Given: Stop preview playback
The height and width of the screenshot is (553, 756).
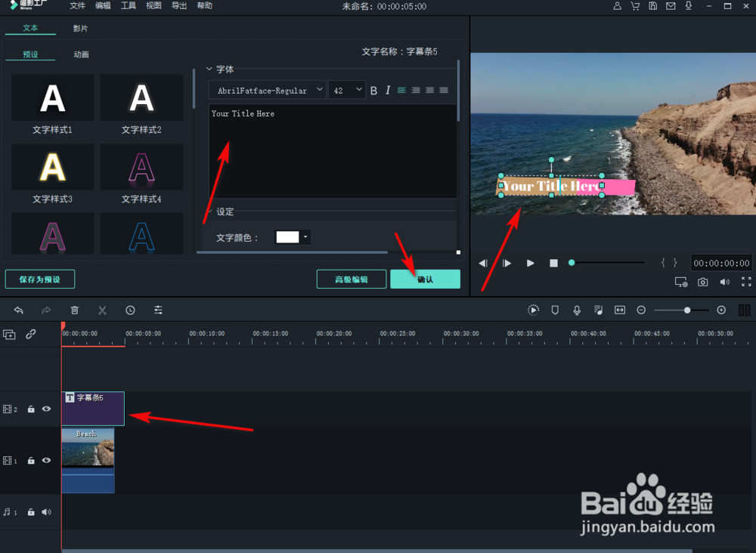Looking at the screenshot, I should pos(553,263).
